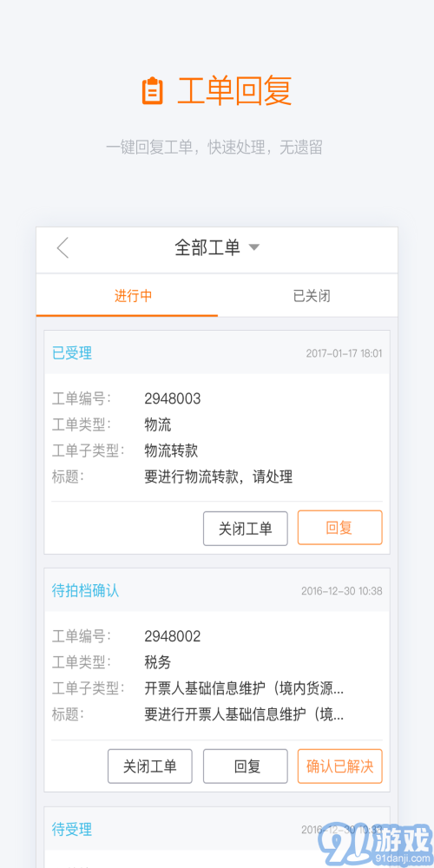Click 关闭工单 on order 2948002

150,766
